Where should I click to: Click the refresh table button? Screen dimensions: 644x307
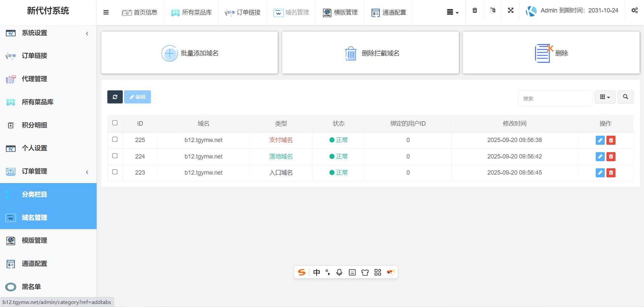tap(115, 97)
